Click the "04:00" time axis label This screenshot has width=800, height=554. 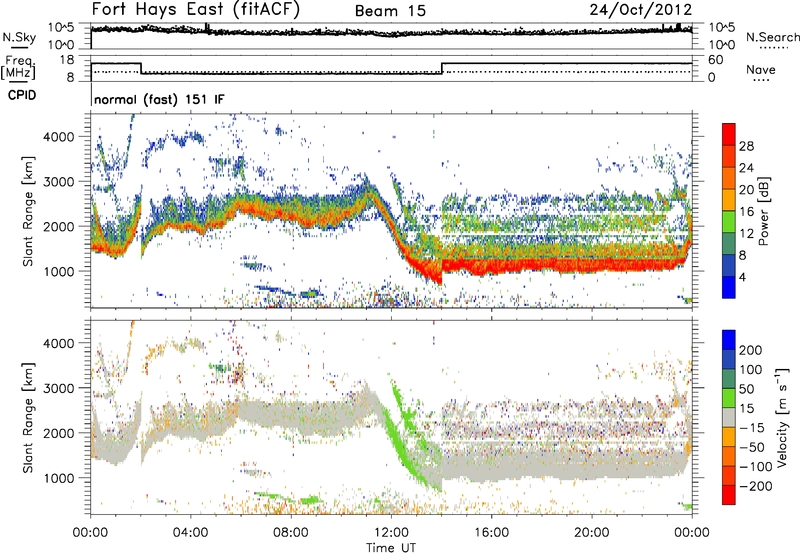coord(191,533)
